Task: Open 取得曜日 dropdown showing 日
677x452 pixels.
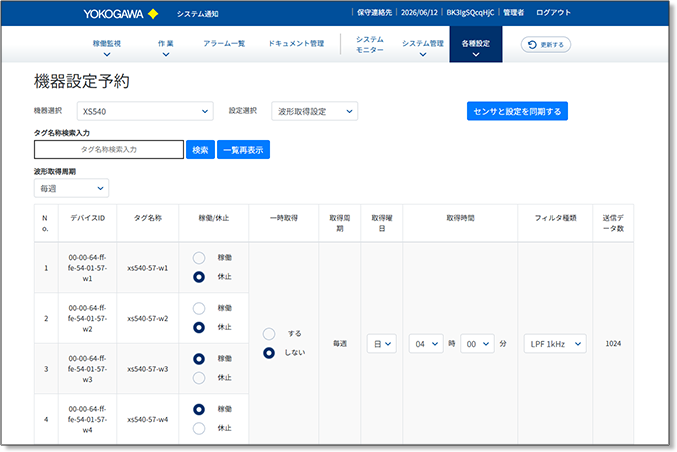Action: [x=382, y=344]
